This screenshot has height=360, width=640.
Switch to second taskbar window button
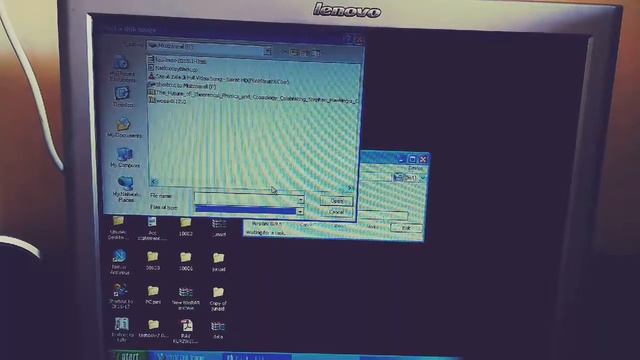pos(257,358)
